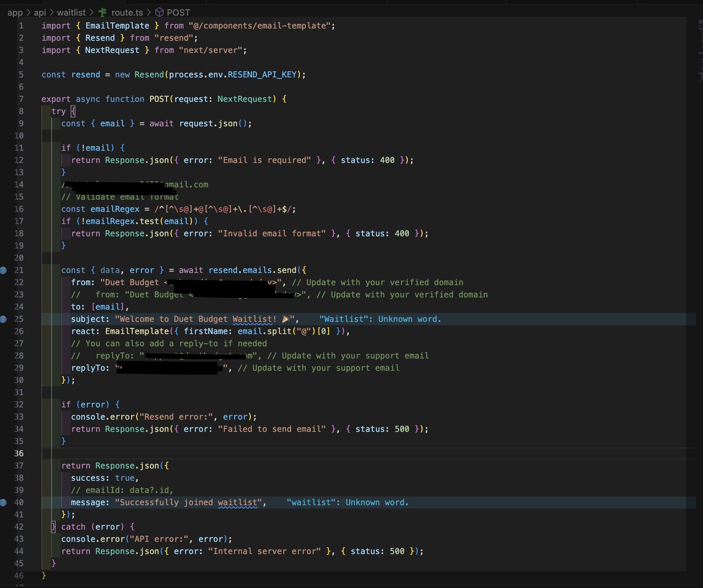Click the "Invalid email format" string

pyautogui.click(x=272, y=233)
